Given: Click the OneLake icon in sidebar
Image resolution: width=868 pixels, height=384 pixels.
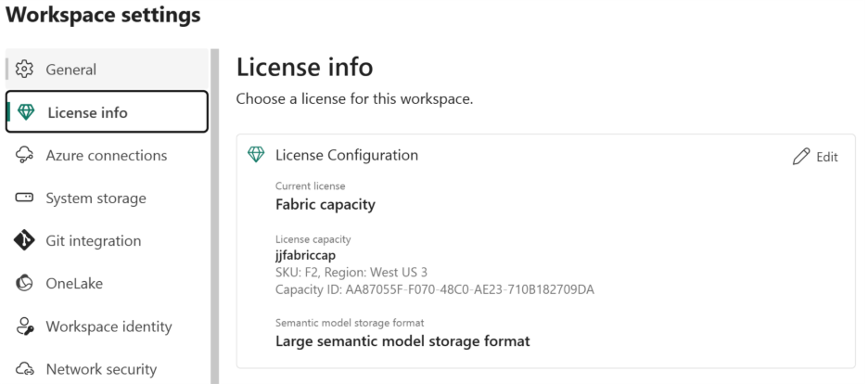Looking at the screenshot, I should [25, 284].
